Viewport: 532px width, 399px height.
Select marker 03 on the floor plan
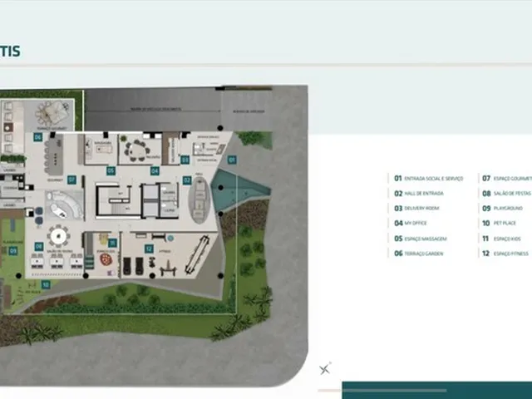pyautogui.click(x=185, y=160)
